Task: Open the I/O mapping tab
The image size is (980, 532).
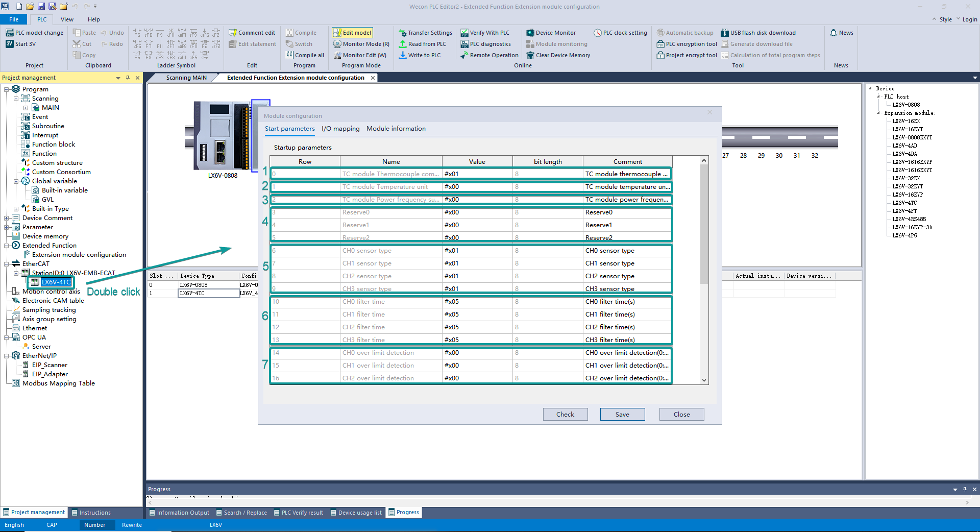Action: click(x=340, y=129)
